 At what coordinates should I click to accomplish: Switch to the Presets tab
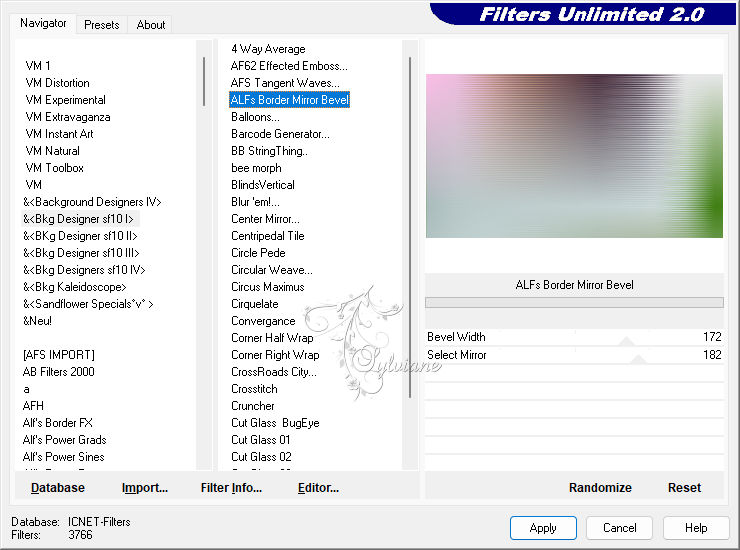pos(101,25)
